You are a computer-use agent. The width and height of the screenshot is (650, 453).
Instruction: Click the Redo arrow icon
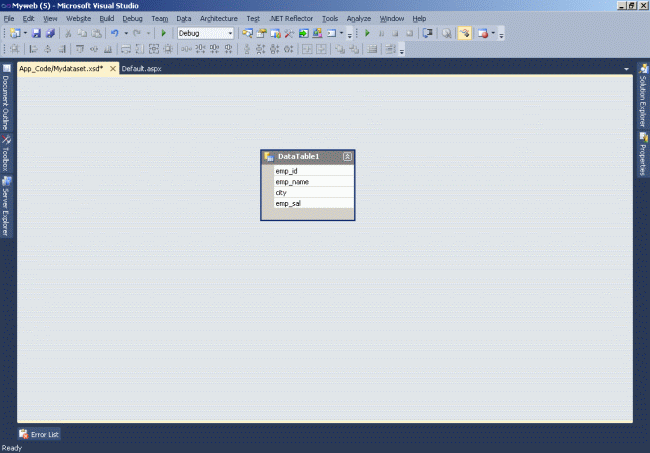coord(137,33)
